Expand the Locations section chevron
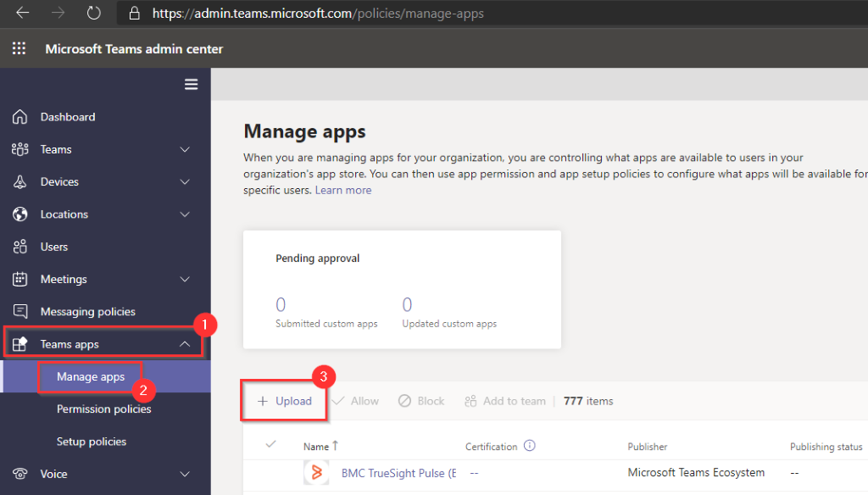Image resolution: width=868 pixels, height=495 pixels. pos(185,214)
